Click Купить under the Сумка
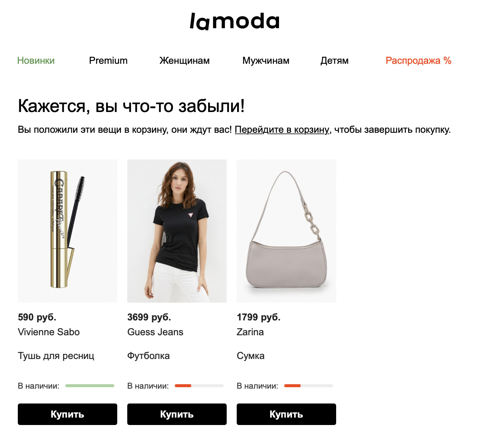489x448 pixels. tap(286, 414)
